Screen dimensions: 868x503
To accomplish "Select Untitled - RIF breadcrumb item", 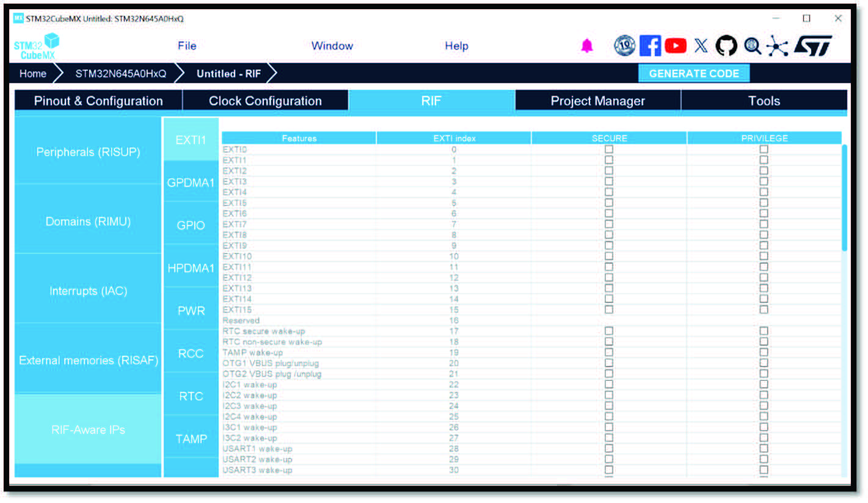I will tap(228, 74).
